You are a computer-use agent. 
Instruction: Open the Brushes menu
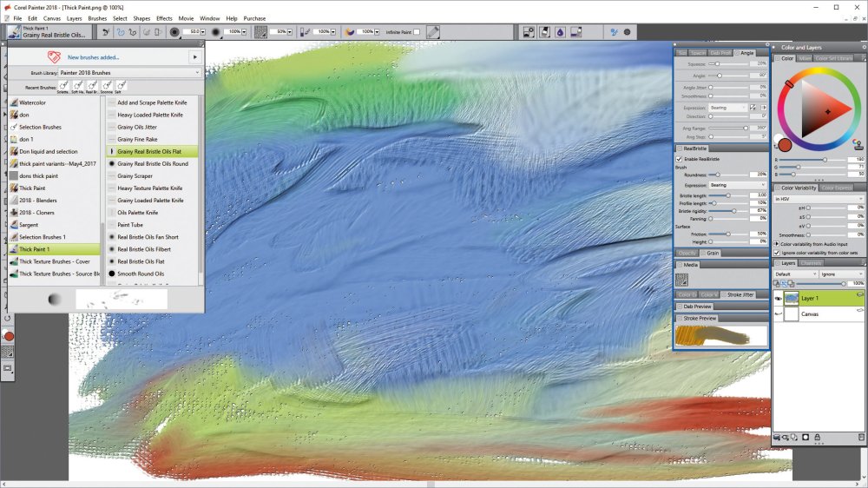click(x=97, y=18)
